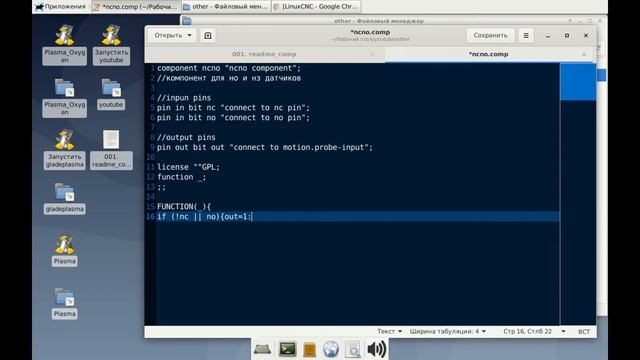Close the *ncno.comp tab
The height and width of the screenshot is (360, 640).
(584, 54)
